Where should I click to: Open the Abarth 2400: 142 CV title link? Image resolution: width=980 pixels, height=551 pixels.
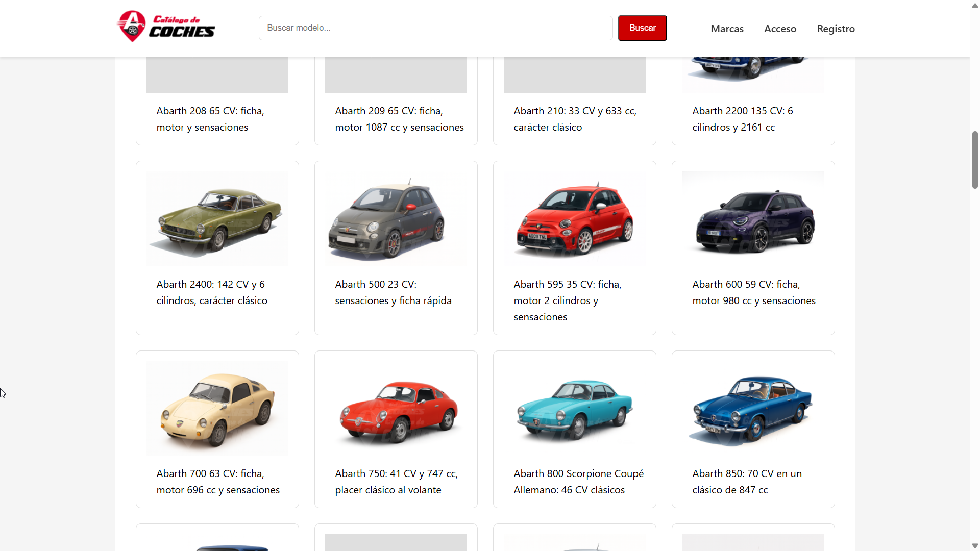point(212,292)
